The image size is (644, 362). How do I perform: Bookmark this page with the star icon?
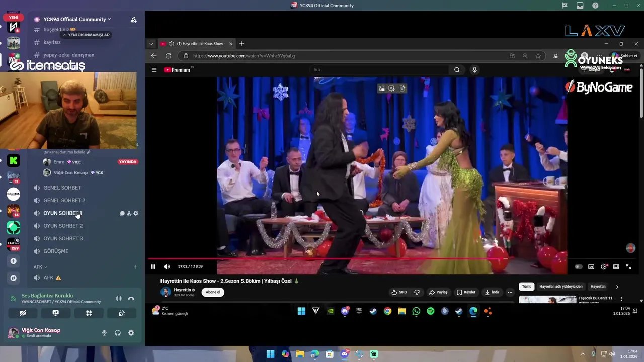tap(538, 56)
